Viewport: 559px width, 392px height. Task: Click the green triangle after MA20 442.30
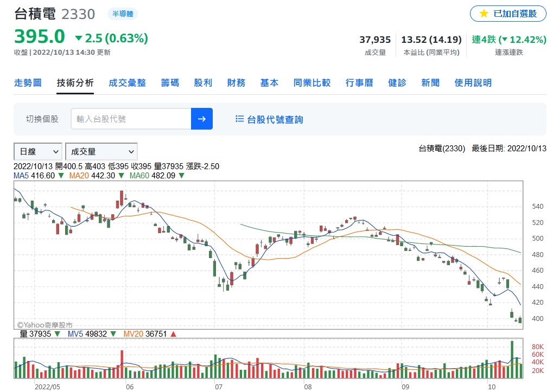(121, 176)
